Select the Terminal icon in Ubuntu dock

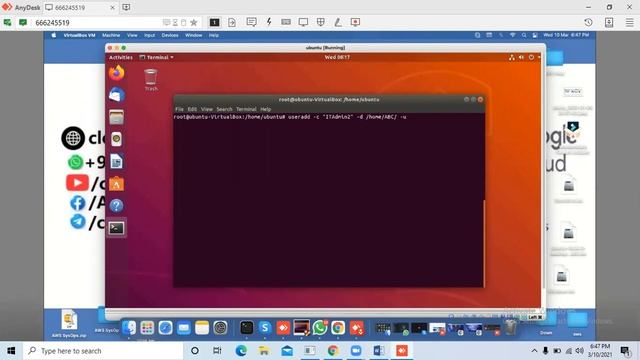click(116, 228)
